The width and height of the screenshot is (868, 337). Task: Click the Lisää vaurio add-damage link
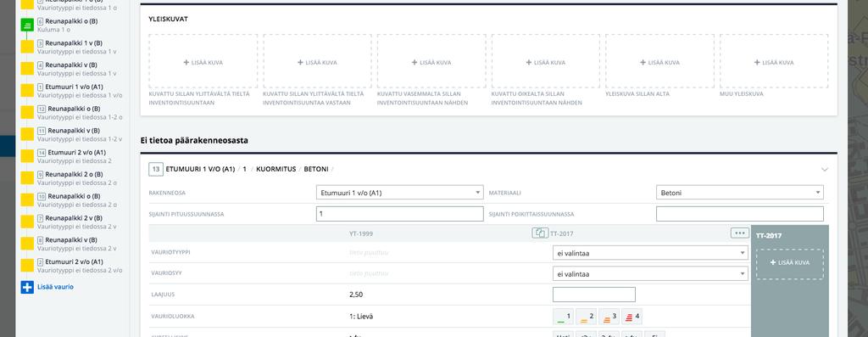click(47, 287)
